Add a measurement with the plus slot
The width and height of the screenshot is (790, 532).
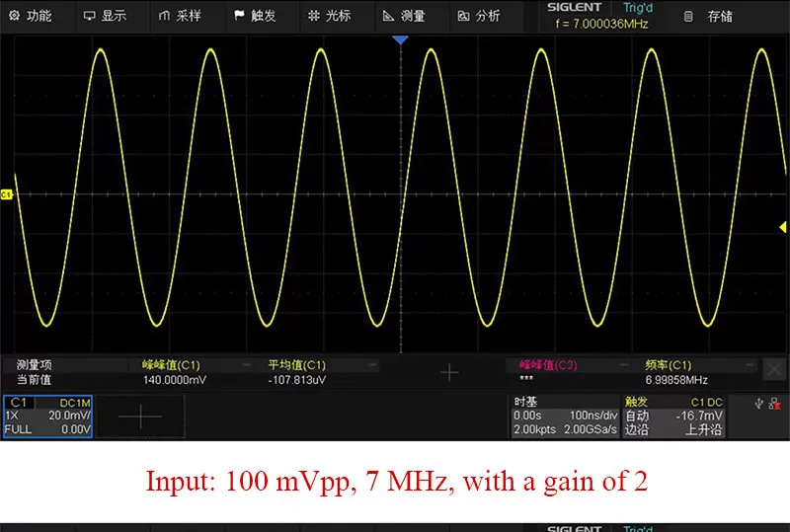[449, 373]
